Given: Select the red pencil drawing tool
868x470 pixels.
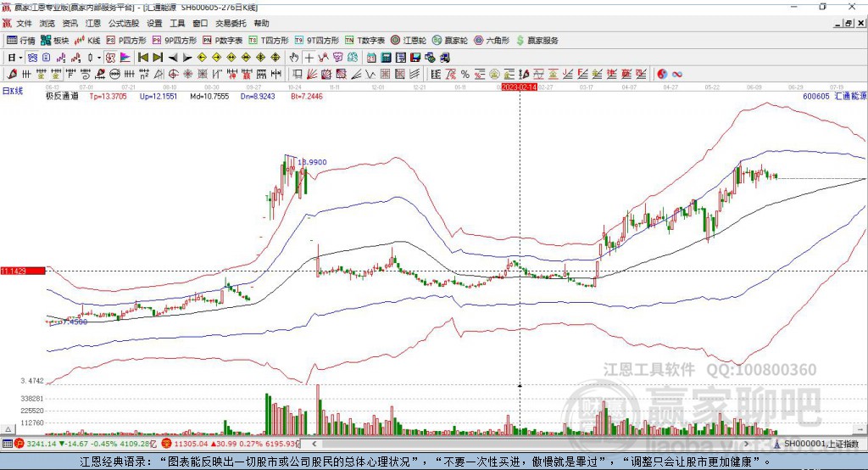Looking at the screenshot, I should pos(12,74).
